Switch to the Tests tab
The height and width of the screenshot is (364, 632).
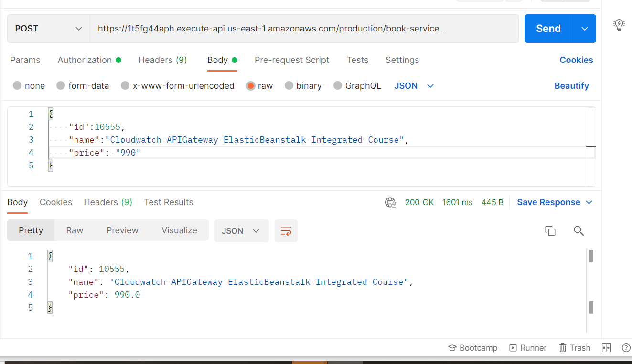[357, 60]
